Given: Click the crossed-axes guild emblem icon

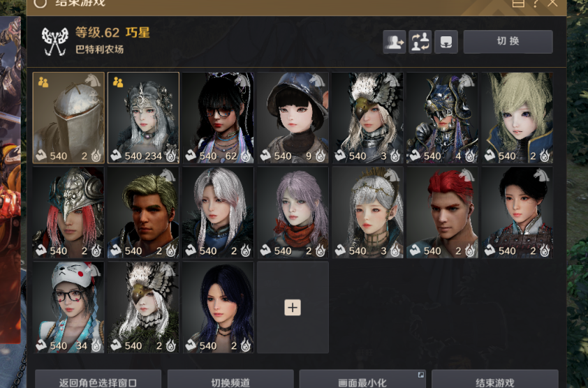Looking at the screenshot, I should pos(54,41).
